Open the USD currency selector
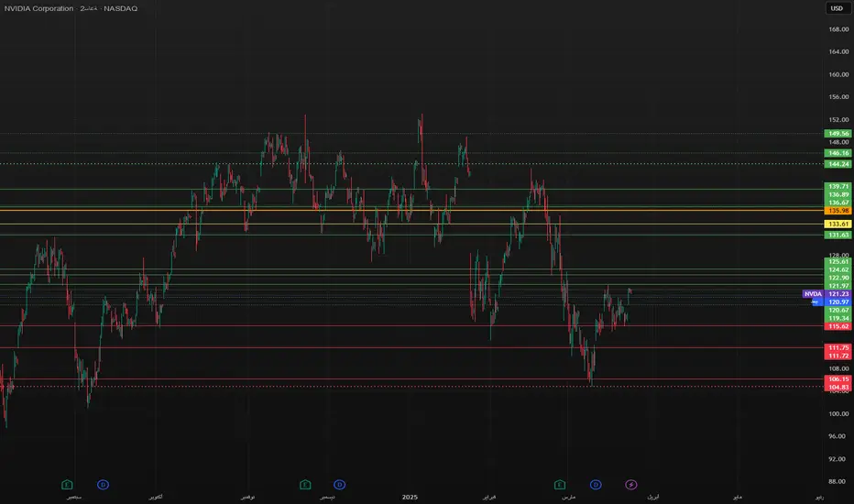The height and width of the screenshot is (504, 854). pyautogui.click(x=838, y=8)
